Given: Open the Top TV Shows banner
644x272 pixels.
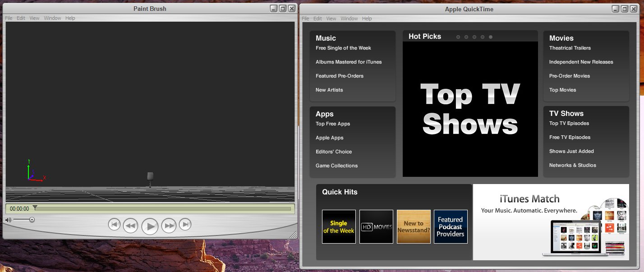Looking at the screenshot, I should pos(470,109).
